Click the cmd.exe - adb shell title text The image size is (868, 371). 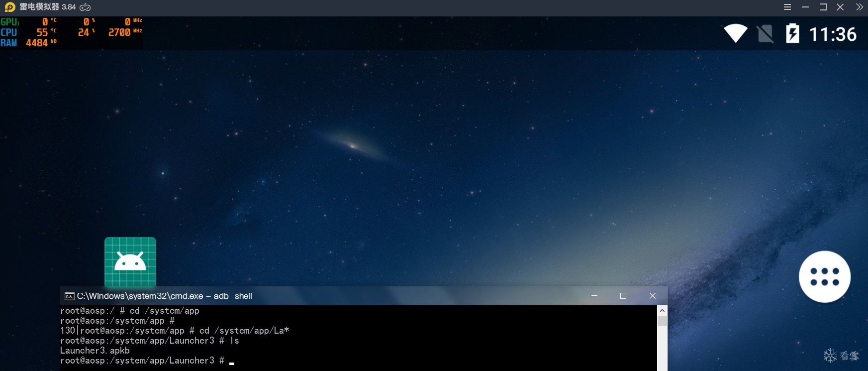[x=165, y=296]
